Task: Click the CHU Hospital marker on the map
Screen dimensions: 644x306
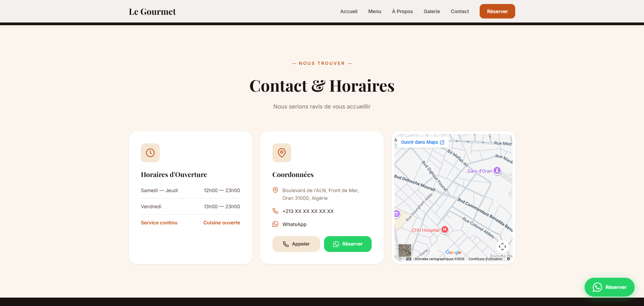Action: (x=444, y=229)
